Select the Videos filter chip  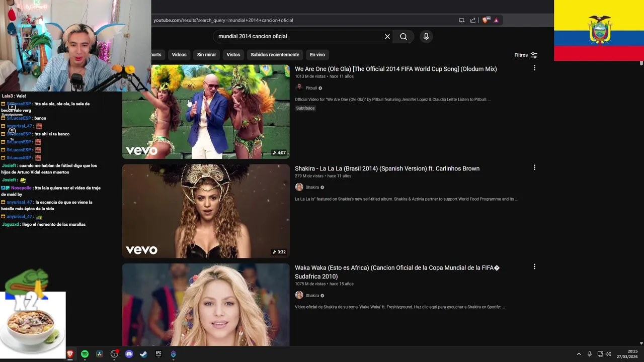[179, 55]
